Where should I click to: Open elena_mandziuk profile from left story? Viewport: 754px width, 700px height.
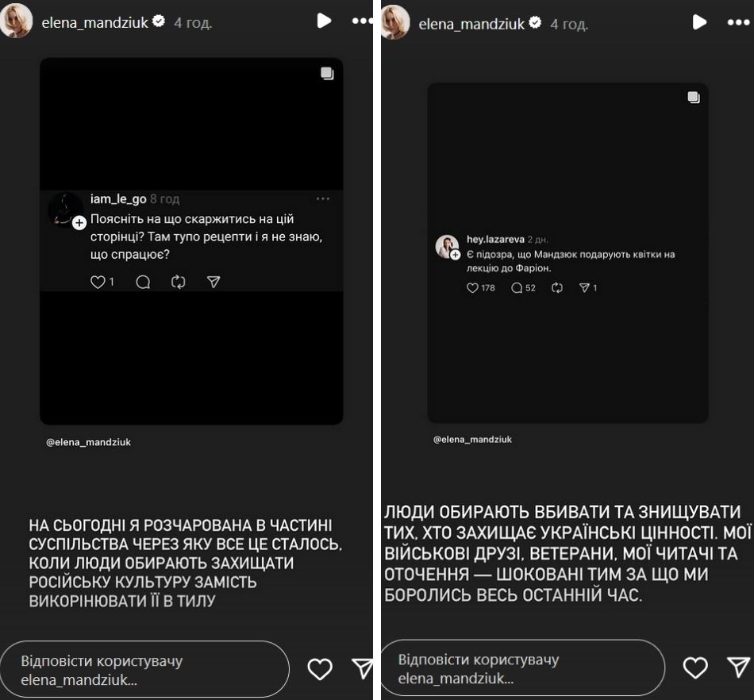[94, 22]
